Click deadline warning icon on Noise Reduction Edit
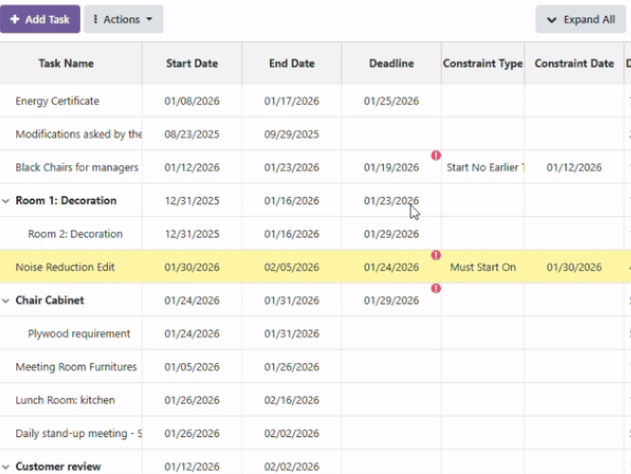Viewport: 631px width, 474px height. point(436,255)
